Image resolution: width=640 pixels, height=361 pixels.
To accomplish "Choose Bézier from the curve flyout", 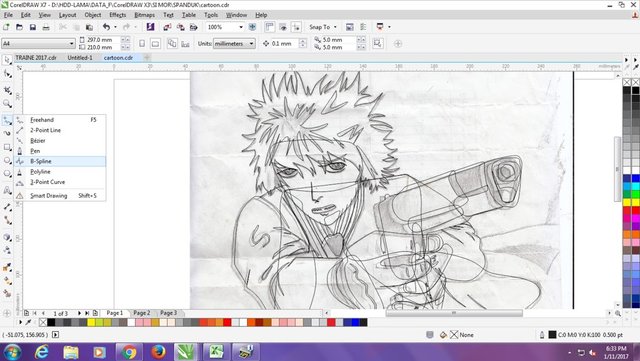I will coord(60,140).
